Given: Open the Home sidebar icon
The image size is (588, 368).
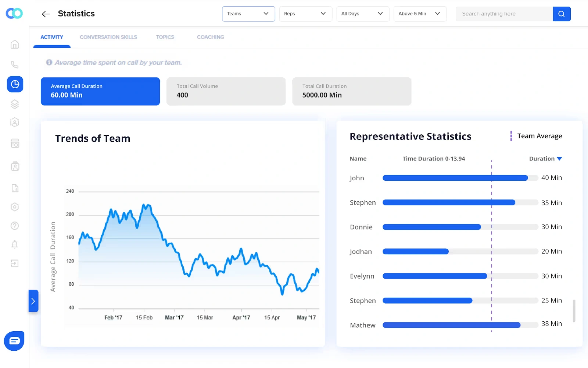Looking at the screenshot, I should click(x=15, y=45).
